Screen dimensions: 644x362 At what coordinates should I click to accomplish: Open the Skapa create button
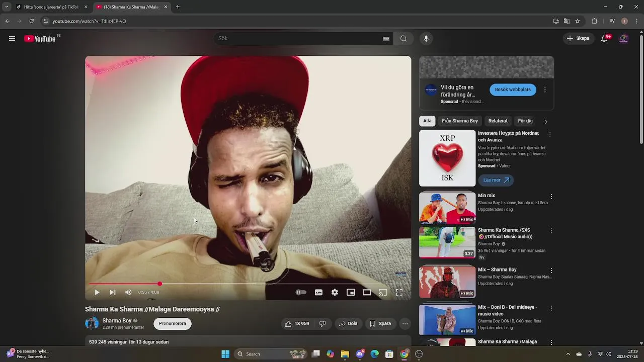point(578,39)
